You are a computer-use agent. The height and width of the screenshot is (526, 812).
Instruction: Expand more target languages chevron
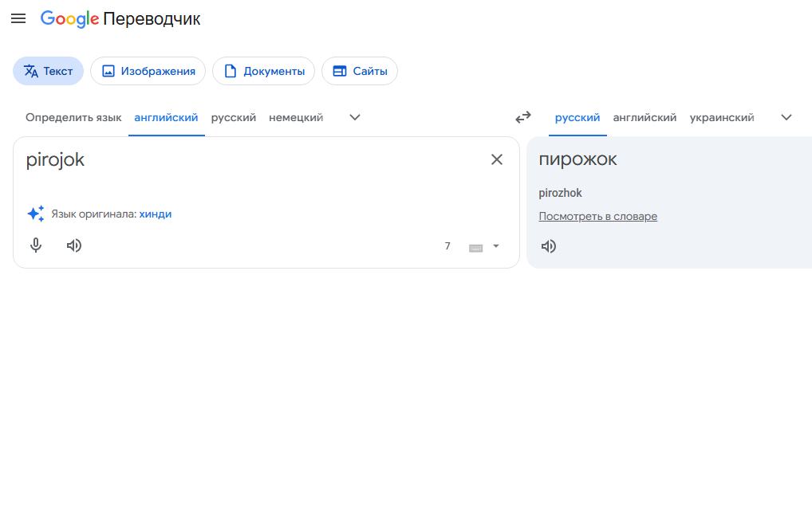[786, 117]
